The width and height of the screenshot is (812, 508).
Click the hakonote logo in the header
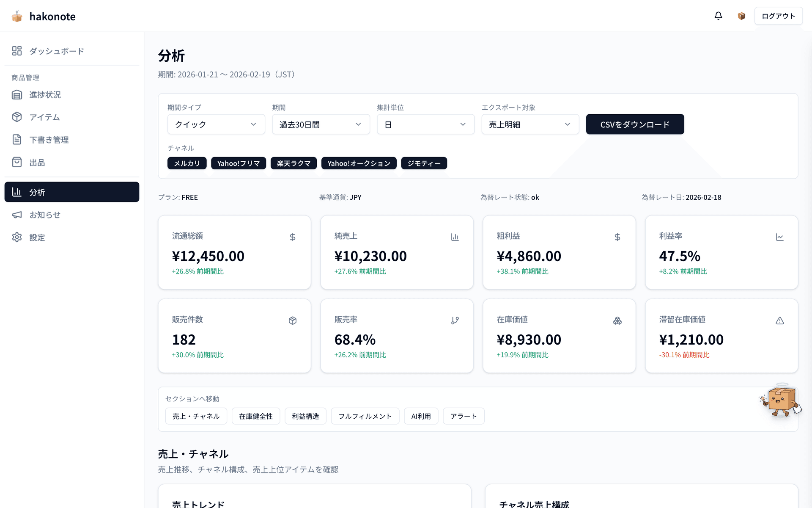click(x=43, y=16)
